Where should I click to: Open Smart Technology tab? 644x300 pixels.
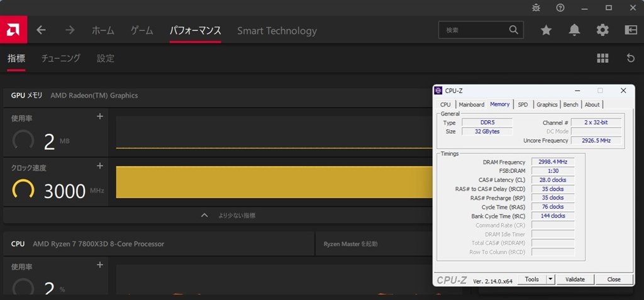277,31
